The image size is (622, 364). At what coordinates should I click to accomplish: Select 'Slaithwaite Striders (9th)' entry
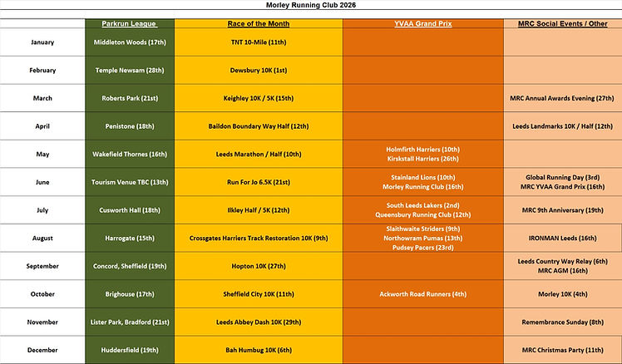(x=423, y=229)
